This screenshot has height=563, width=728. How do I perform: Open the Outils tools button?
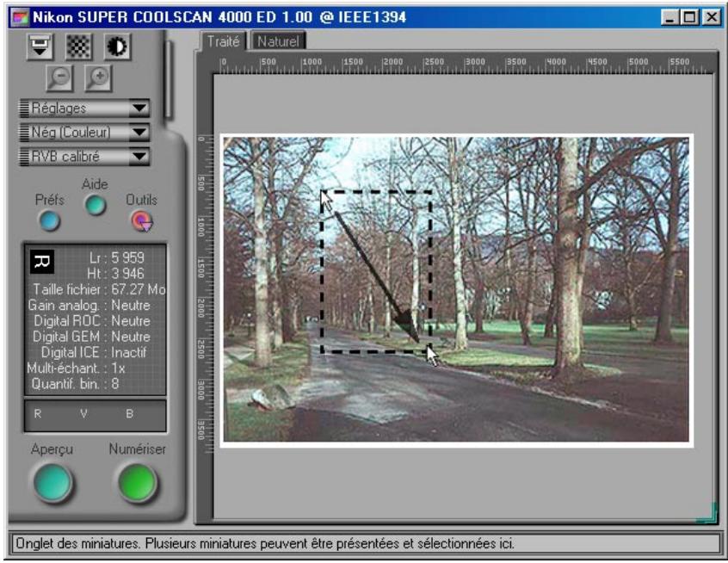[x=142, y=220]
